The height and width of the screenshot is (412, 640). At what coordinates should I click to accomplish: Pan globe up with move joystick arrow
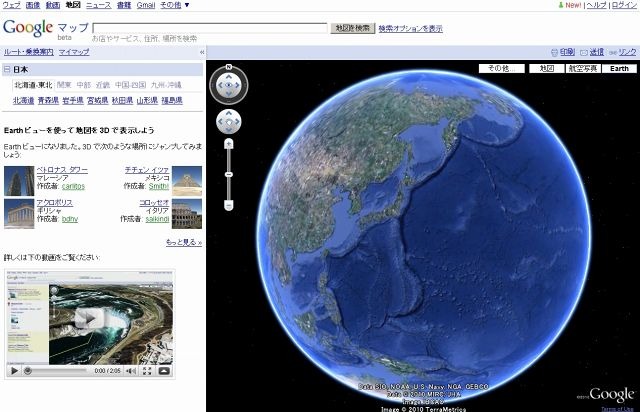(x=229, y=113)
